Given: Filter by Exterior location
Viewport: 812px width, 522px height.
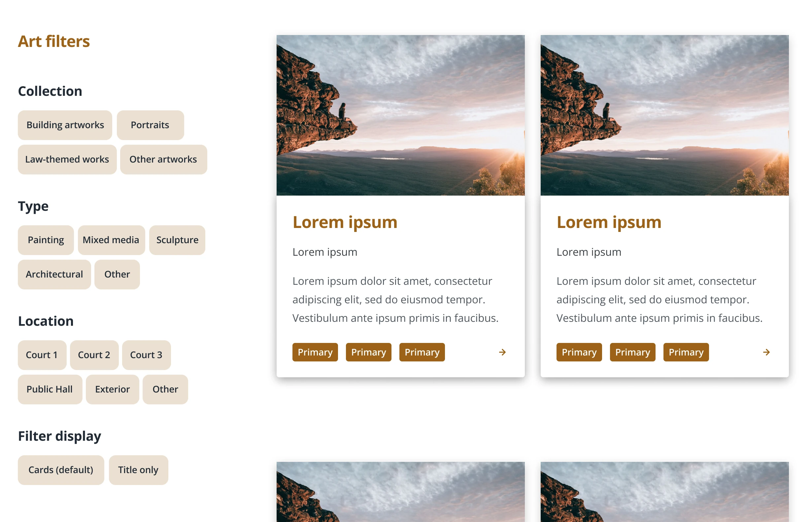Looking at the screenshot, I should (x=113, y=389).
